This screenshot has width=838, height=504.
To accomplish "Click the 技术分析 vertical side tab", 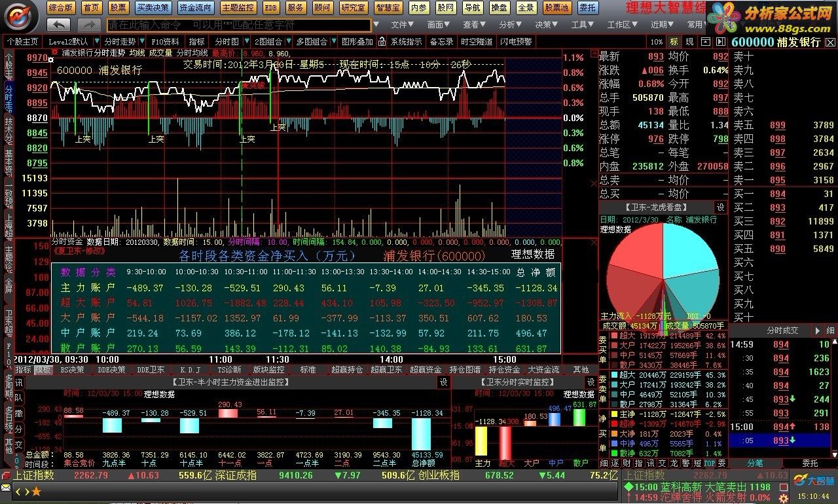I will click(x=9, y=131).
